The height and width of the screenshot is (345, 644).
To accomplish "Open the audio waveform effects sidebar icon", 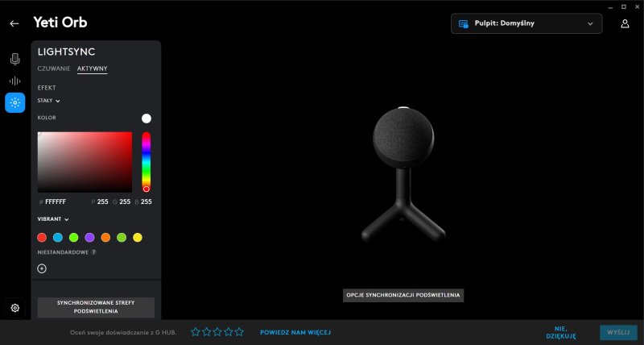I will [14, 81].
